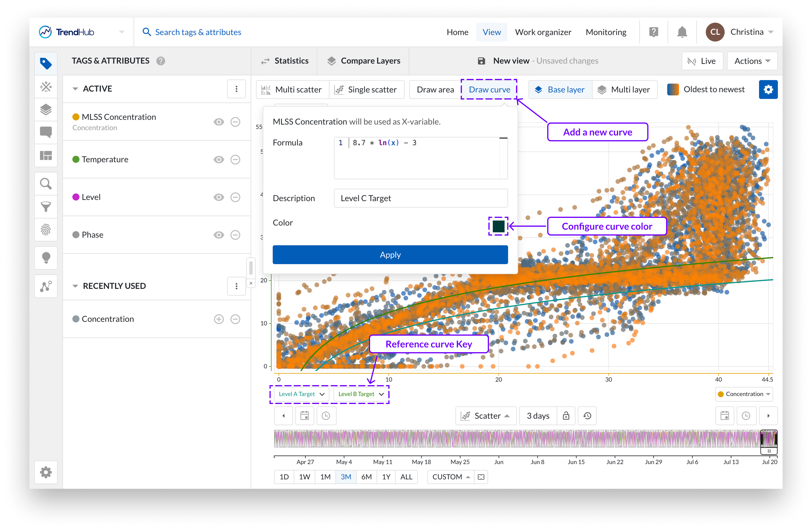Open the curve color swatch picker
812x530 pixels.
click(x=498, y=226)
